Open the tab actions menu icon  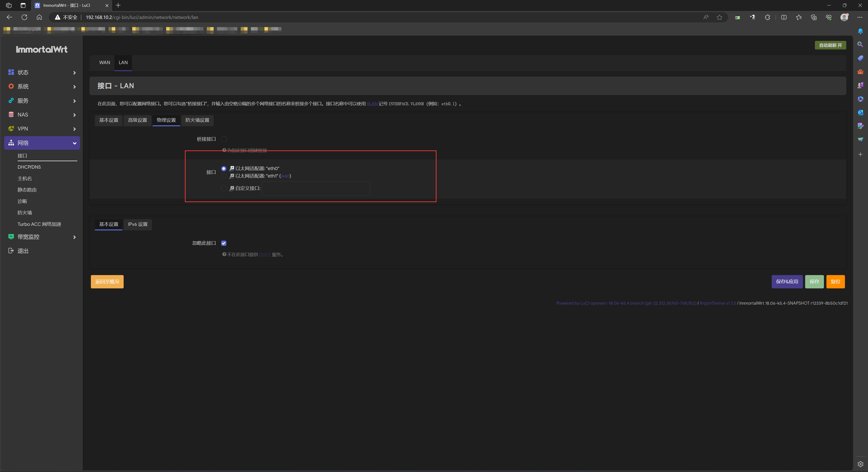click(23, 5)
